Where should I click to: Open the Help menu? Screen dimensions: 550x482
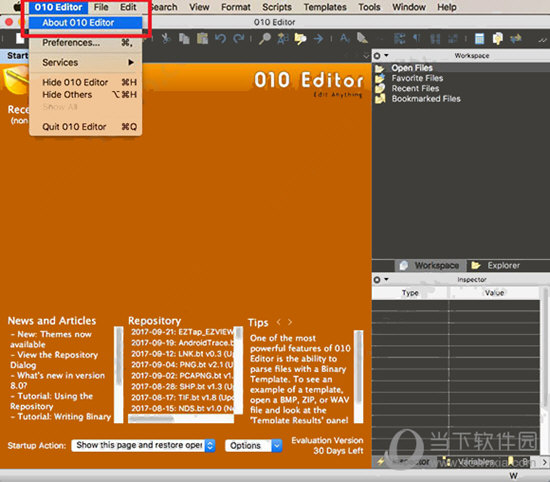click(447, 7)
